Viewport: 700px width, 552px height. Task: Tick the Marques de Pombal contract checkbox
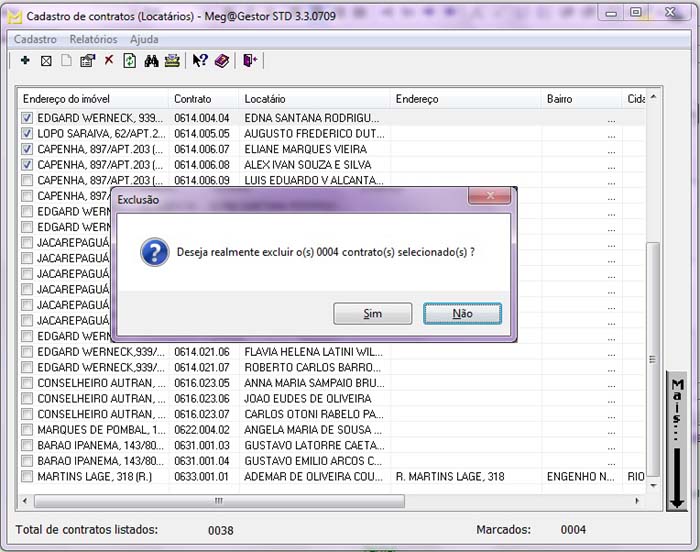[x=27, y=430]
